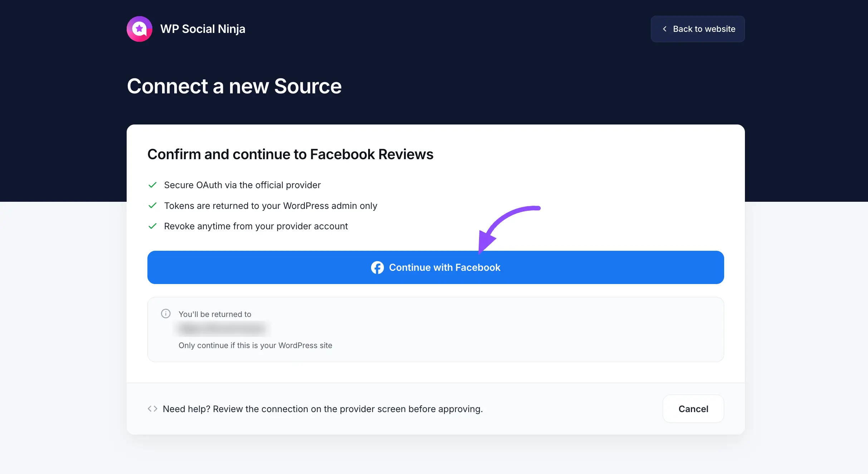Screen dimensions: 868x474
Task: Click the Confirm and continue to Facebook Reviews heading
Action: click(x=290, y=154)
